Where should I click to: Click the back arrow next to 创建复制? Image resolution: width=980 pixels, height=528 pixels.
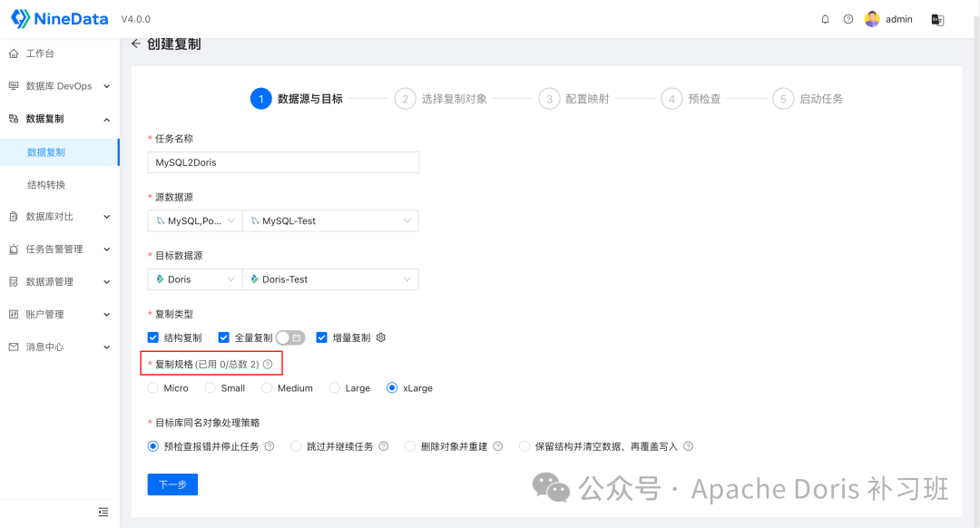135,43
